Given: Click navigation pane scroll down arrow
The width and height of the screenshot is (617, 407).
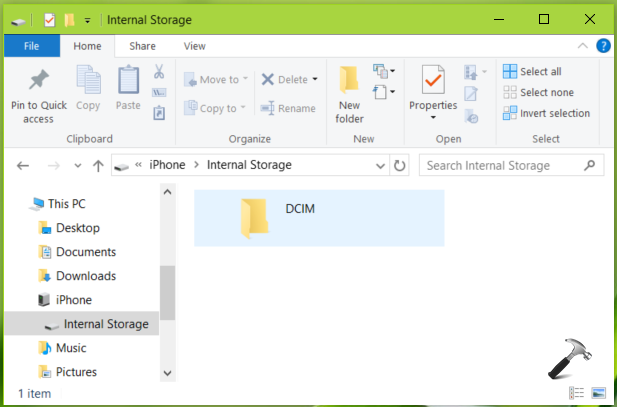Looking at the screenshot, I should 167,373.
